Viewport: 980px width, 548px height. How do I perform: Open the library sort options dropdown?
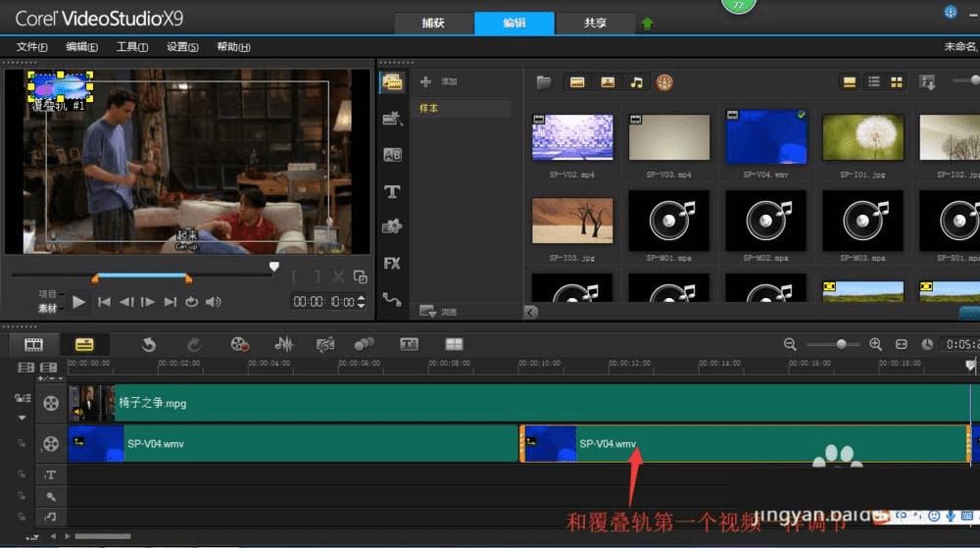(927, 82)
